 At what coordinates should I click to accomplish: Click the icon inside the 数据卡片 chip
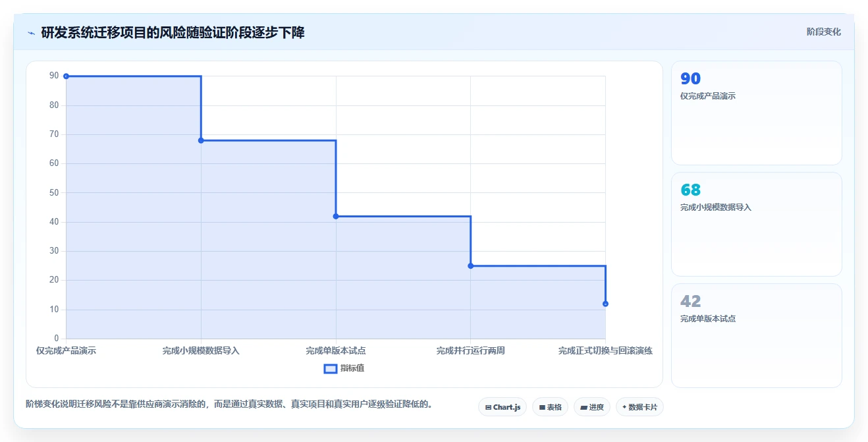pyautogui.click(x=624, y=407)
